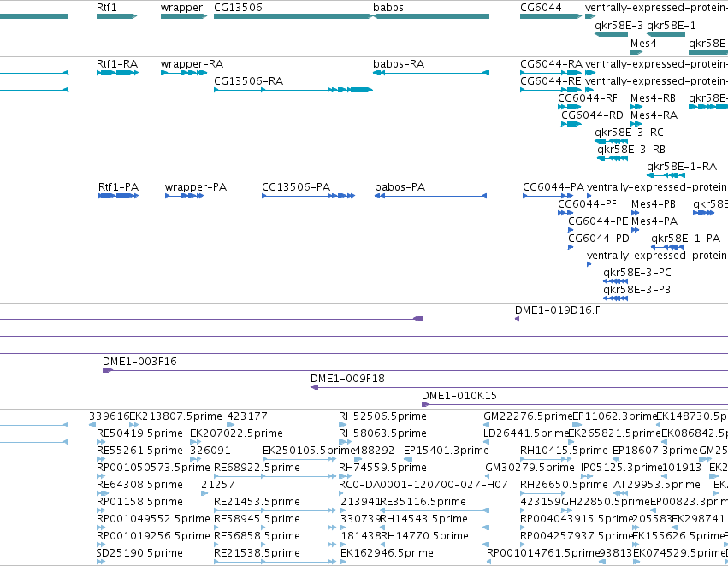This screenshot has height=566, width=728.
Task: Select EST RH26650.5prime
Action: click(564, 486)
